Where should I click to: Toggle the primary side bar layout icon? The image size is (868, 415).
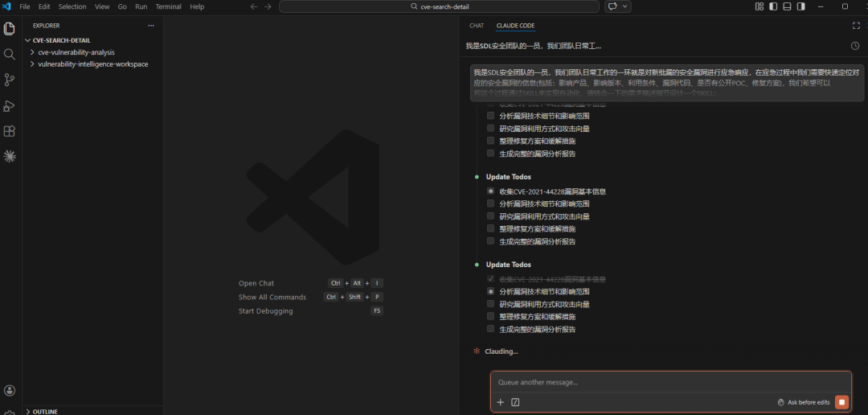[x=773, y=6]
